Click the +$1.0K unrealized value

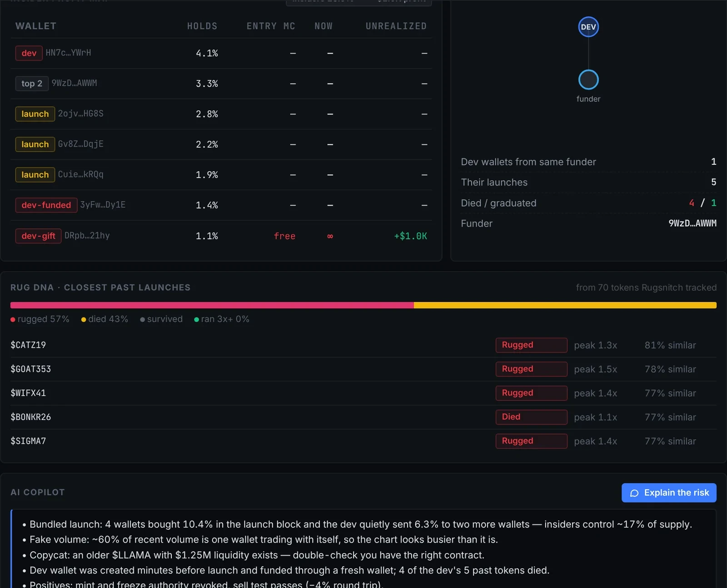pyautogui.click(x=410, y=236)
